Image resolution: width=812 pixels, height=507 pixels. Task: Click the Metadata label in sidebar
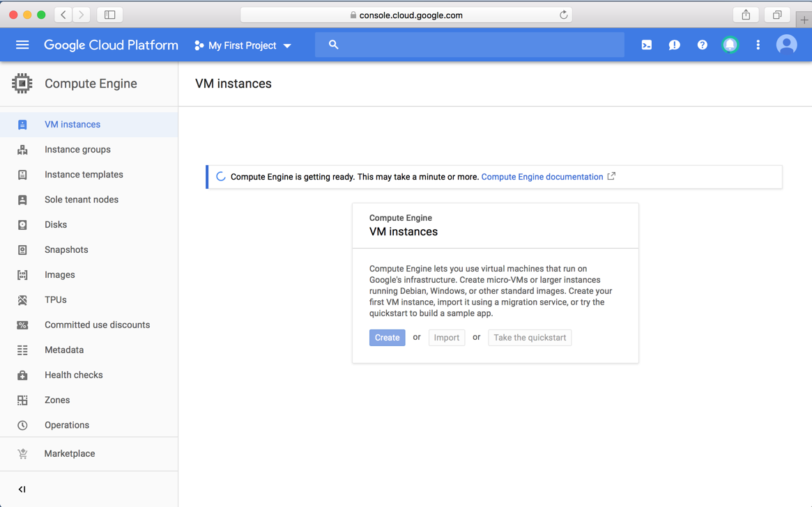pyautogui.click(x=64, y=350)
